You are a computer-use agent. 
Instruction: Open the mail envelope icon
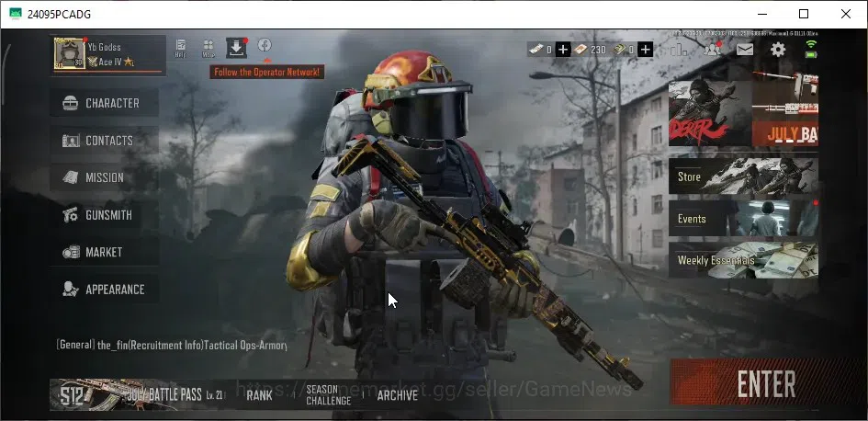click(745, 50)
